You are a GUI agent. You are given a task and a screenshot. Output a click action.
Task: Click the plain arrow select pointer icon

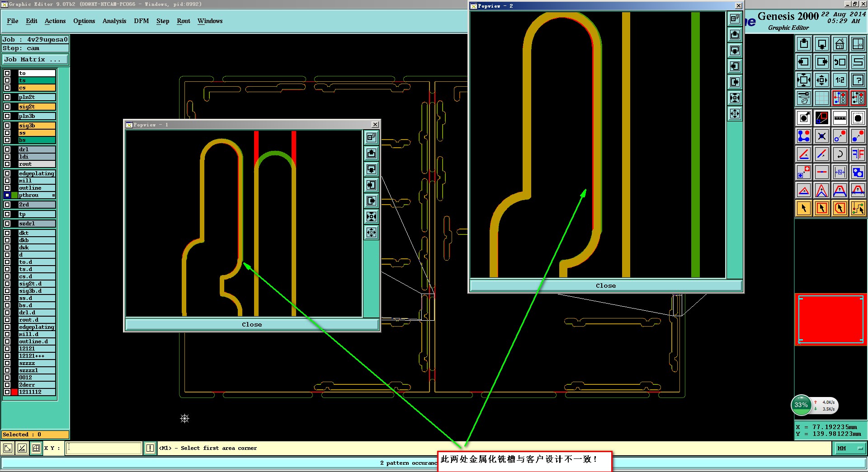[803, 208]
